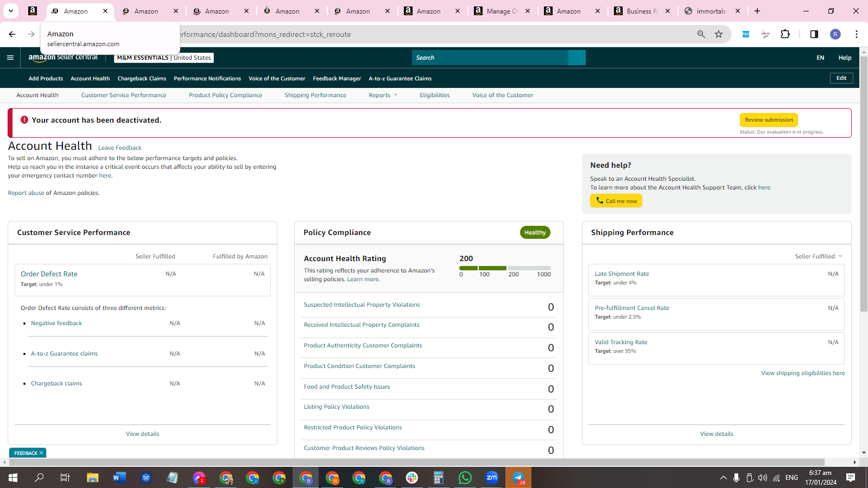Open the tab search dropdown arrow
This screenshot has width=868, height=488.
tap(11, 11)
